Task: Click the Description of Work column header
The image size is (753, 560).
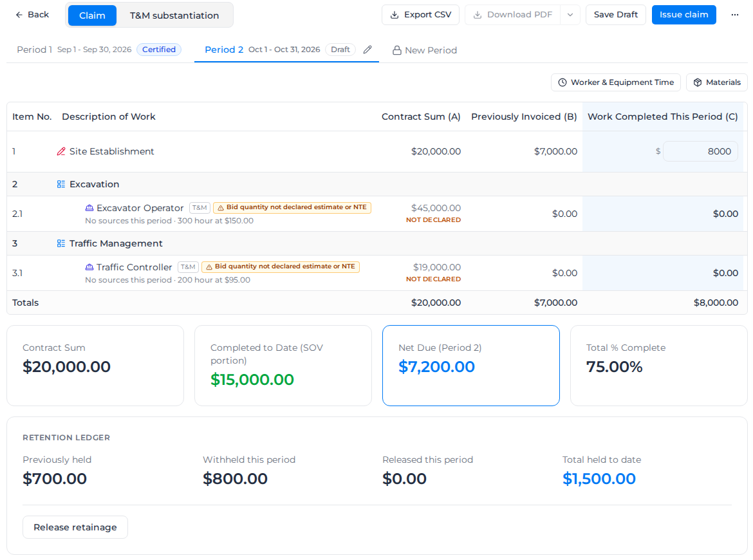Action: (109, 117)
